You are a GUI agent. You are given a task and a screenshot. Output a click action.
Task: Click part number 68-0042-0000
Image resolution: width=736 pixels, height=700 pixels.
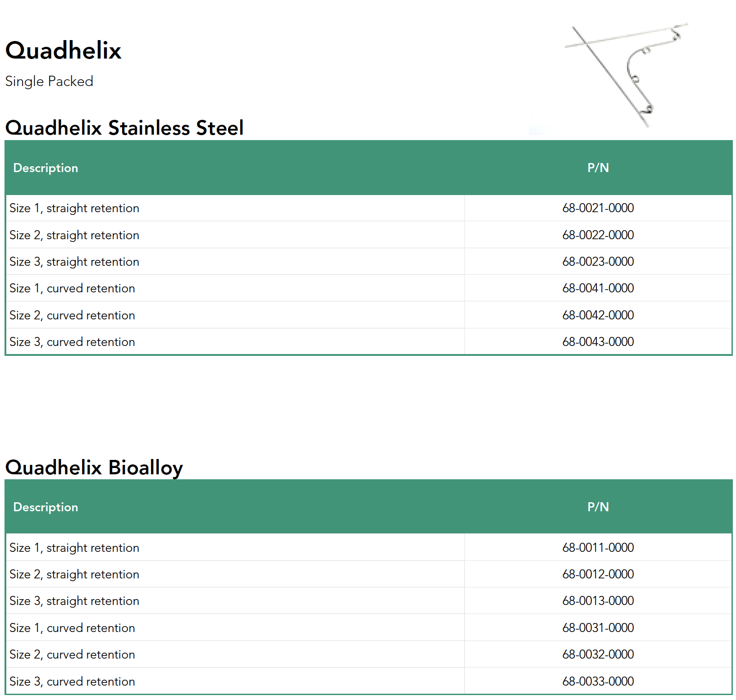pos(598,315)
